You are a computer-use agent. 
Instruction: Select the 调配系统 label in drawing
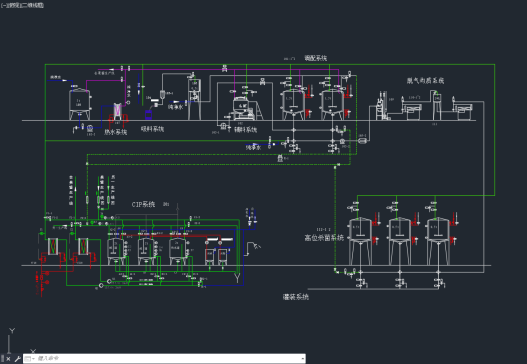(316, 58)
